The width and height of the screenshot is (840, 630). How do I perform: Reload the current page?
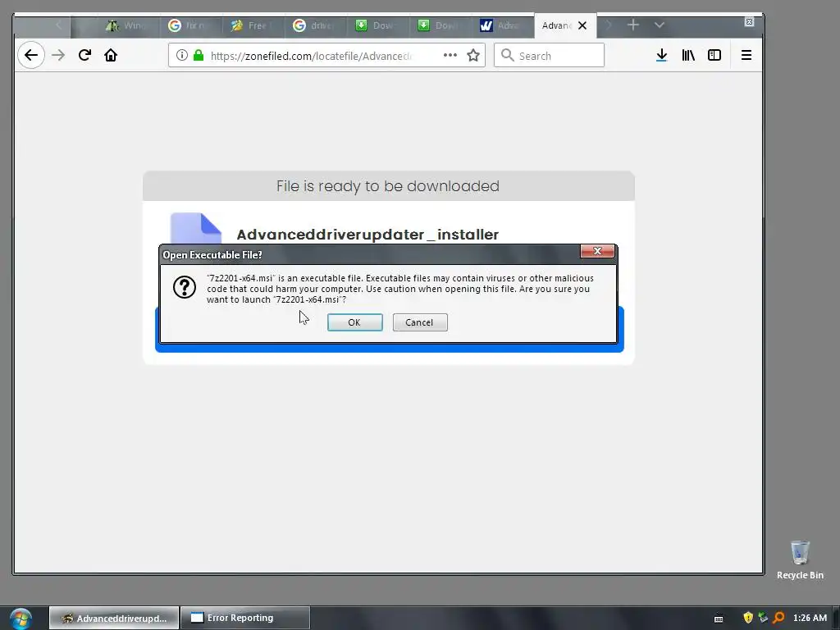84,55
